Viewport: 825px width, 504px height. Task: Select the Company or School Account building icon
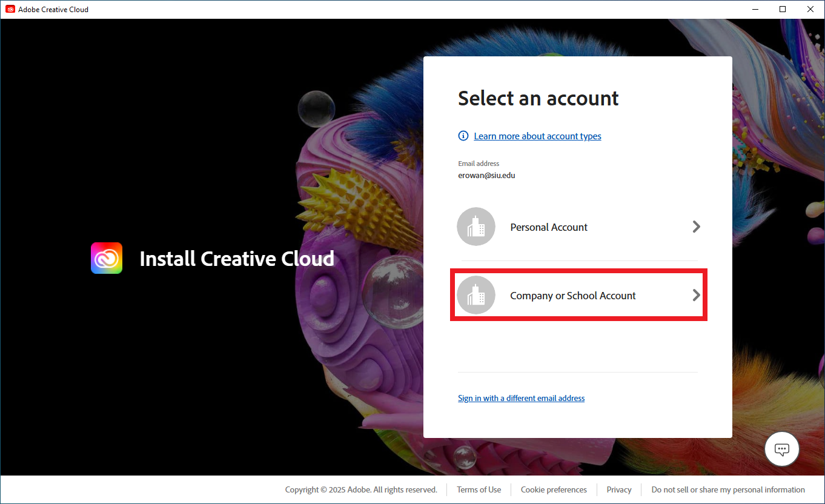tap(475, 295)
